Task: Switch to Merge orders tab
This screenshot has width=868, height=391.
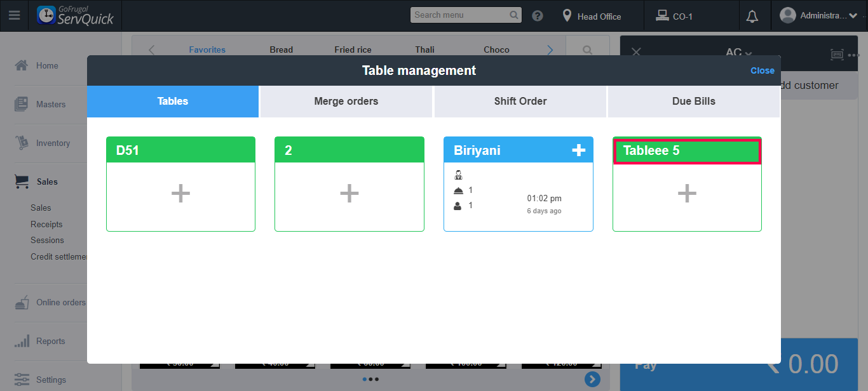Action: point(346,102)
